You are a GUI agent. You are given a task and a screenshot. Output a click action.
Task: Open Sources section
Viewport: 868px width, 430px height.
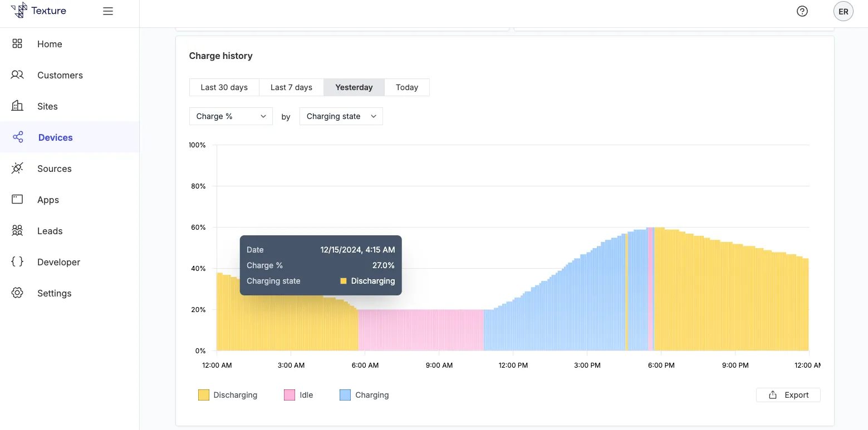pos(70,169)
